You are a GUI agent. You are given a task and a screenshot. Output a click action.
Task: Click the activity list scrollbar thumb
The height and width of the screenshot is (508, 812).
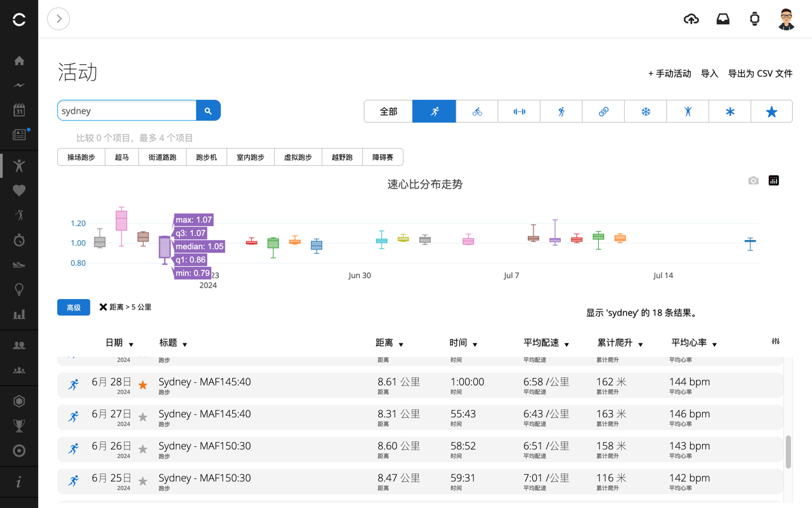(x=789, y=452)
